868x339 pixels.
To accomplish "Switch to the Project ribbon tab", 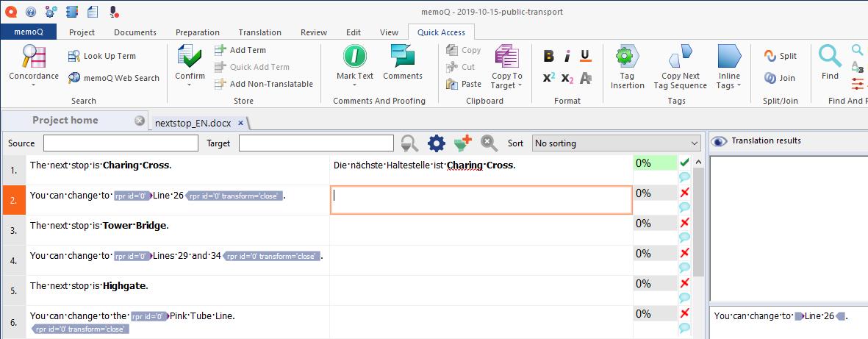I will point(82,32).
